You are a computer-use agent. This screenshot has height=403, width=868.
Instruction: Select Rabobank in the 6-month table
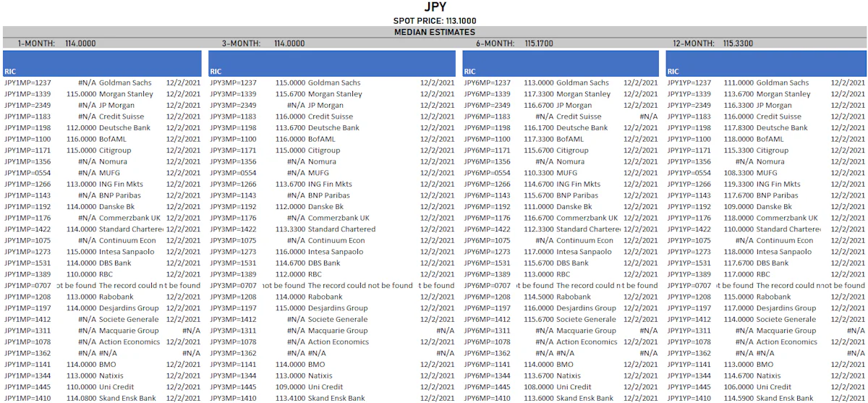(x=574, y=297)
